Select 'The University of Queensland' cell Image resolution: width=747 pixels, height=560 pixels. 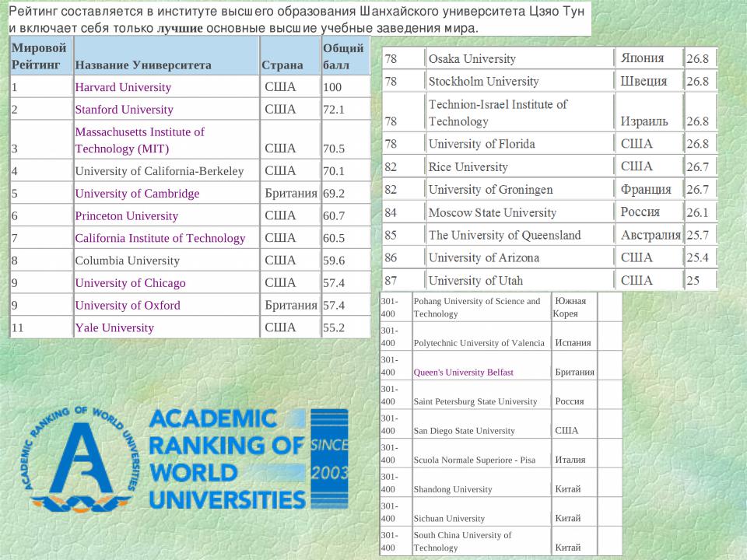point(519,235)
